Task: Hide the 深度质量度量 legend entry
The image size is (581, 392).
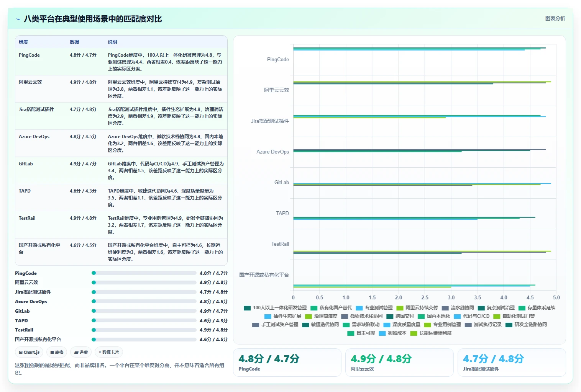Action: tap(402, 325)
